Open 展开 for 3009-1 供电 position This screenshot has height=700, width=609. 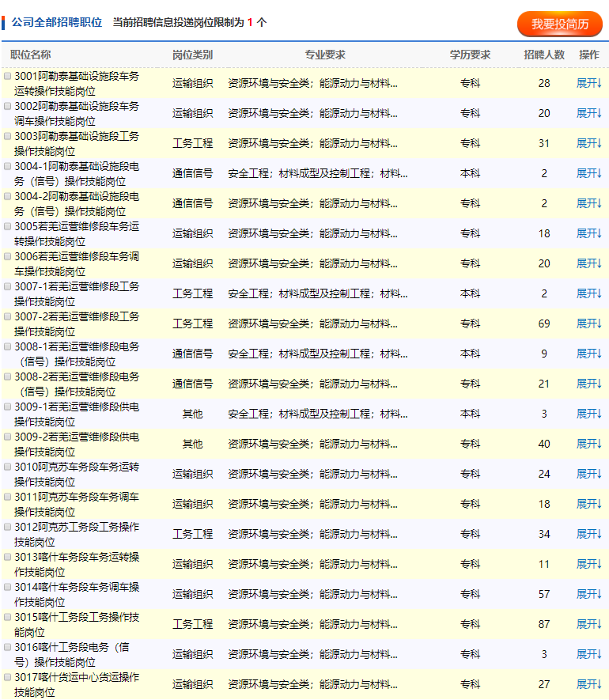(x=588, y=414)
